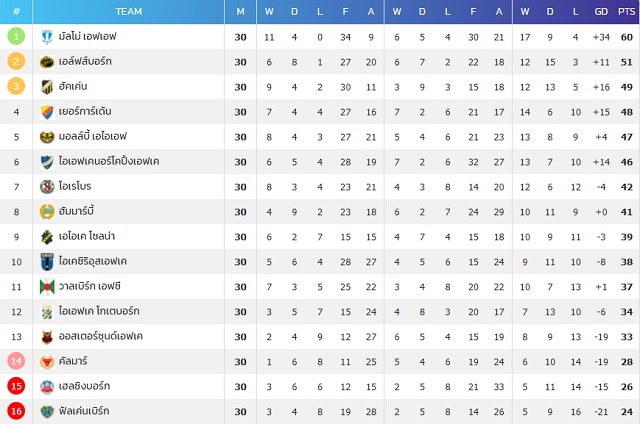Screen dimensions: 640x424
Task: Click the M matches column header
Action: [240, 11]
